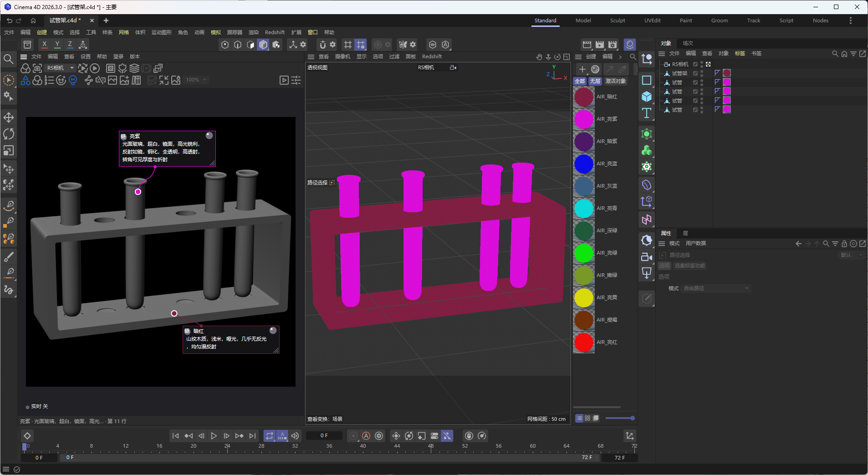
Task: Click the autokeying icon in timeline bar
Action: pyautogui.click(x=366, y=436)
